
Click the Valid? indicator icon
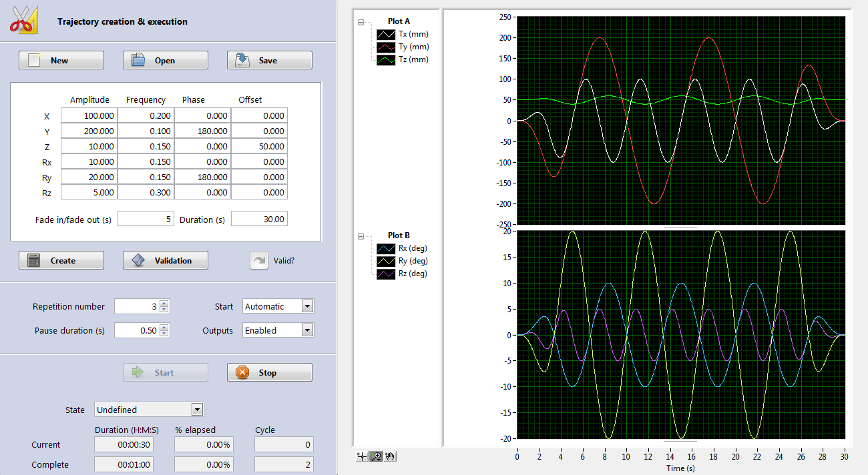click(259, 260)
